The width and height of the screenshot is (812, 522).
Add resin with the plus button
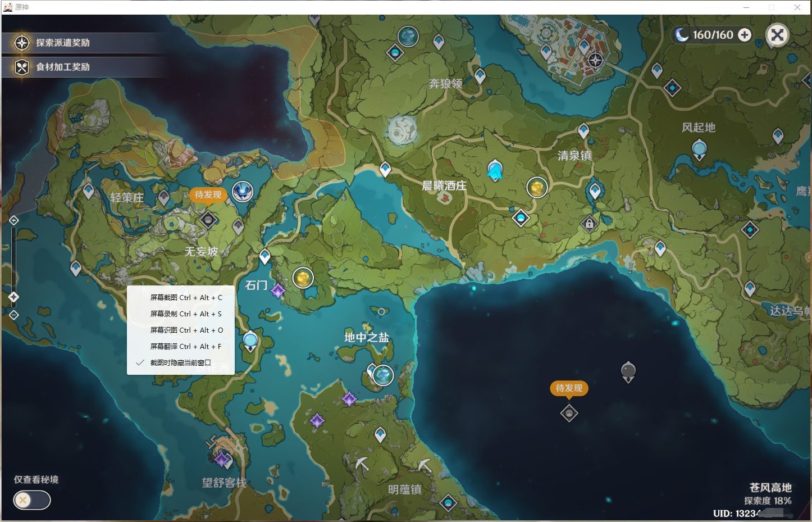pyautogui.click(x=745, y=35)
